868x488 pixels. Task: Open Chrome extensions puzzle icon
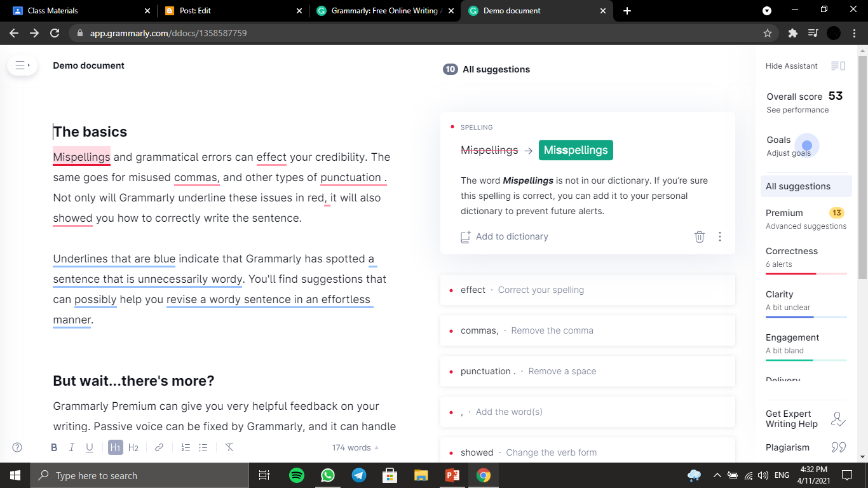792,33
